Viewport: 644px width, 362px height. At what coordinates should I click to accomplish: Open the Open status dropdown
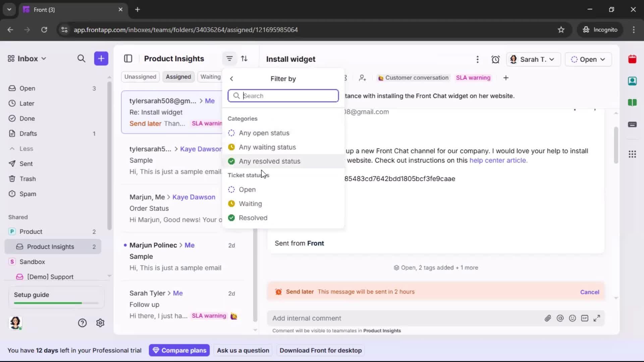point(588,59)
